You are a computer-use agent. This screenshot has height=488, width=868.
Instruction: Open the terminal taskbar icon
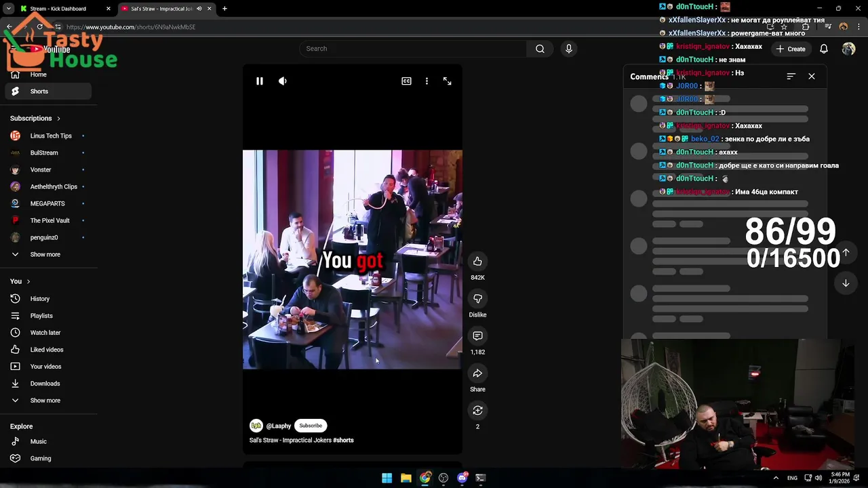click(481, 478)
